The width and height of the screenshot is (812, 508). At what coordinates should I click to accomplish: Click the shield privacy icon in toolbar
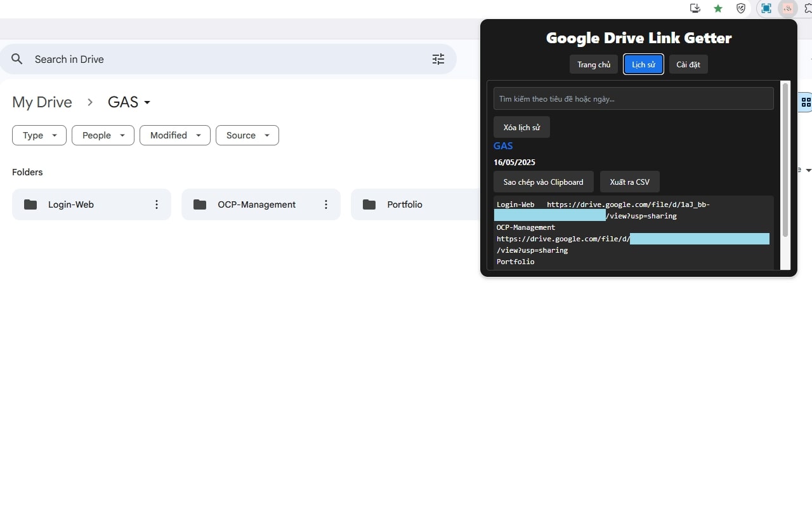[x=740, y=8]
